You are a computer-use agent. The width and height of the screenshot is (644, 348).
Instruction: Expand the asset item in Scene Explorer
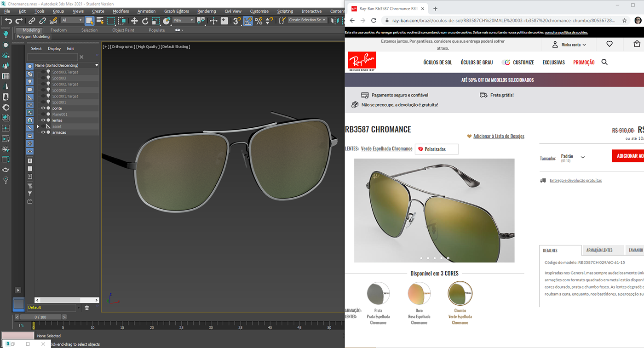pyautogui.click(x=38, y=126)
